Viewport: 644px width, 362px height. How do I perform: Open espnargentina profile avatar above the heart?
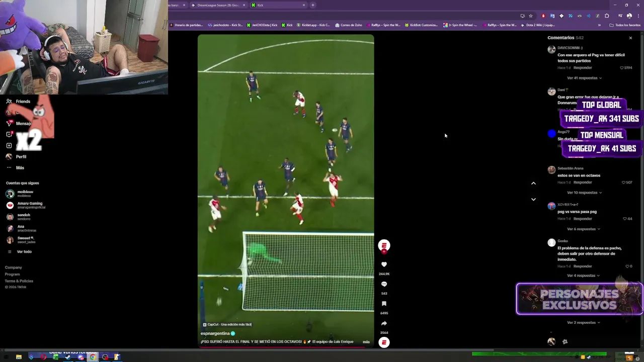coord(384,245)
